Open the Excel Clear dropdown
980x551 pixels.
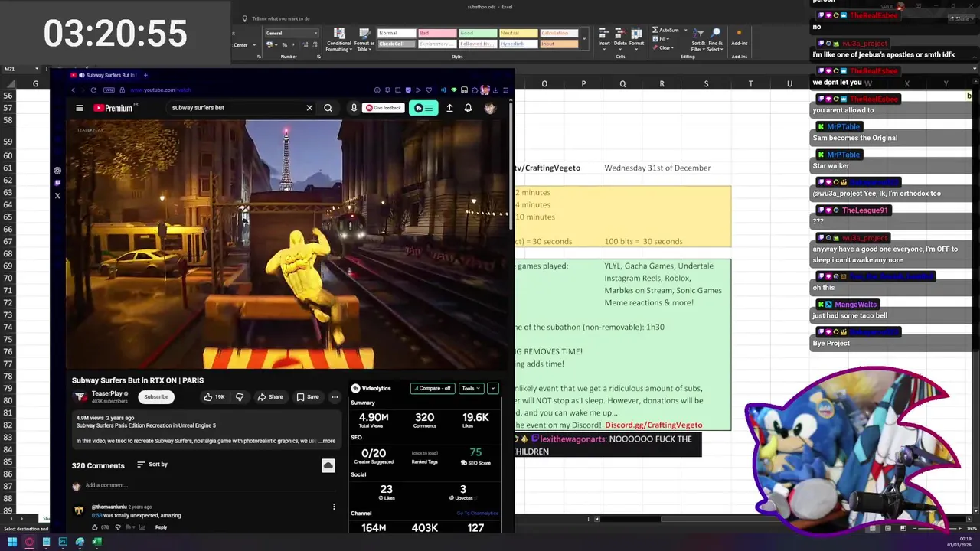[663, 47]
